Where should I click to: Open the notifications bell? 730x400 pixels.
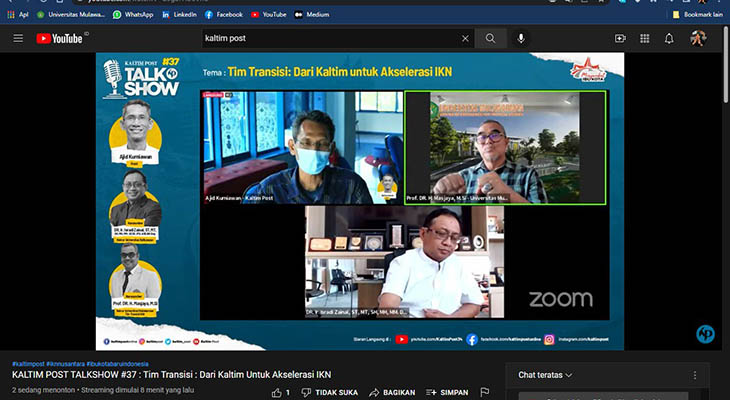tap(669, 38)
